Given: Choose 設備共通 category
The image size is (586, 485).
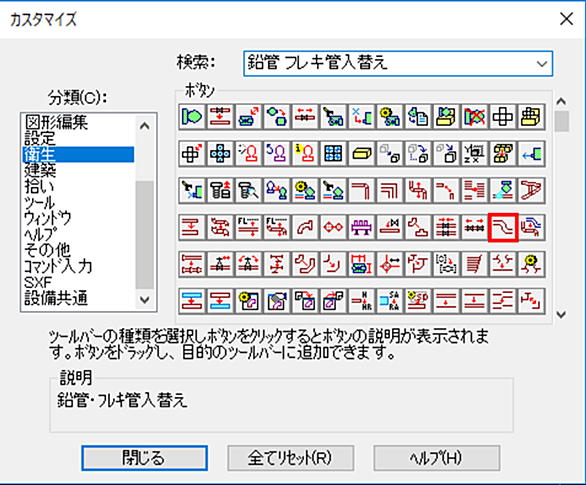Looking at the screenshot, I should point(56,298).
